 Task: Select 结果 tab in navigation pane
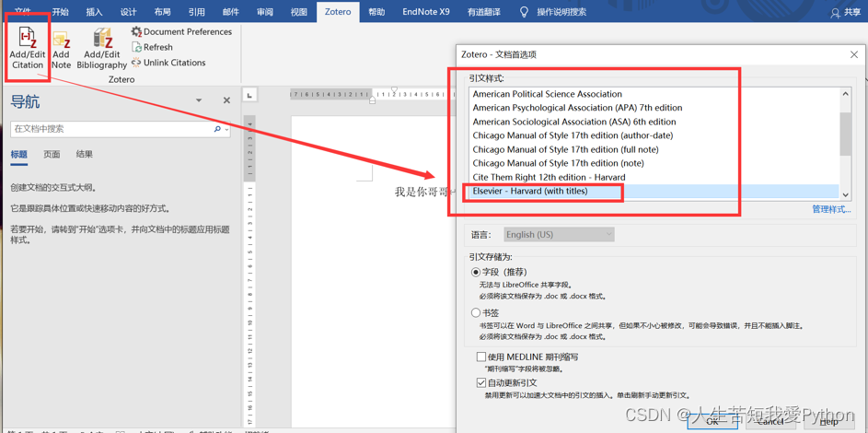click(84, 155)
